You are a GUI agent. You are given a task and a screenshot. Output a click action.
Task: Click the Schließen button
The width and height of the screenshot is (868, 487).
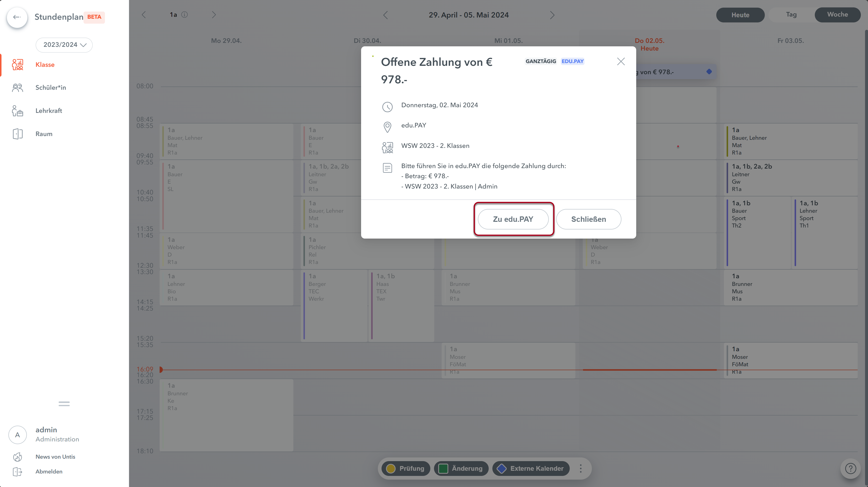pyautogui.click(x=588, y=219)
